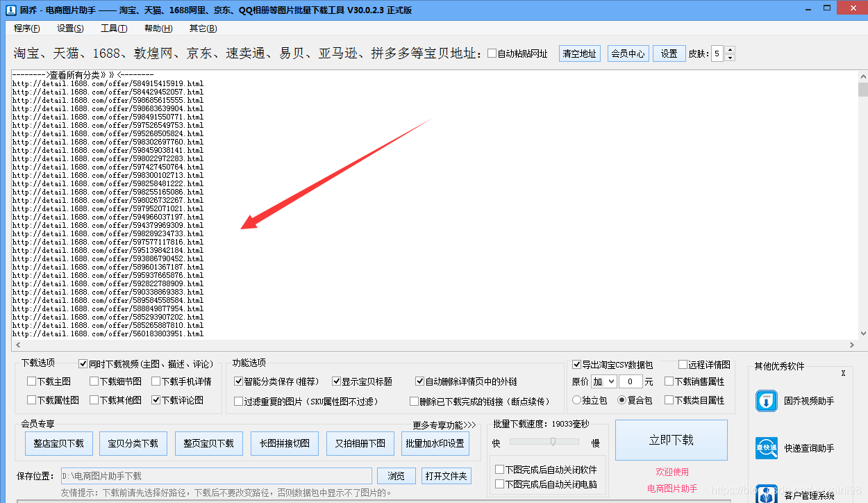Toggle 显示宝贝标题 checkbox
This screenshot has width=868, height=503.
pos(337,381)
